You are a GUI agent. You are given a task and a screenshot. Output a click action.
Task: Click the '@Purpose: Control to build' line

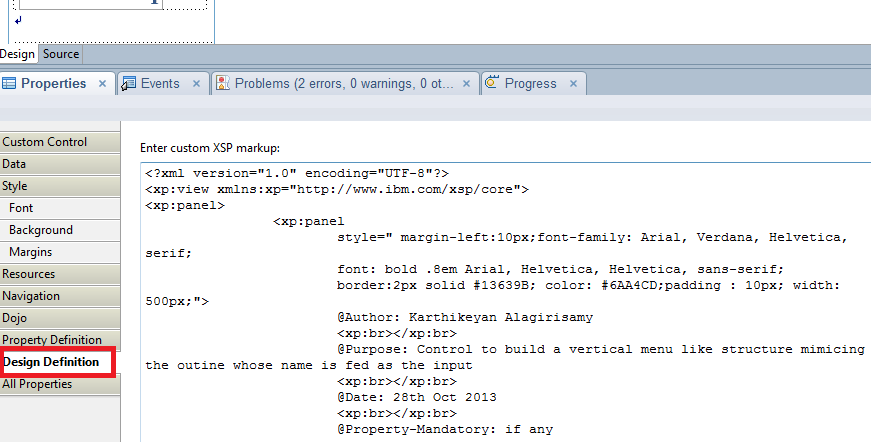[601, 349]
